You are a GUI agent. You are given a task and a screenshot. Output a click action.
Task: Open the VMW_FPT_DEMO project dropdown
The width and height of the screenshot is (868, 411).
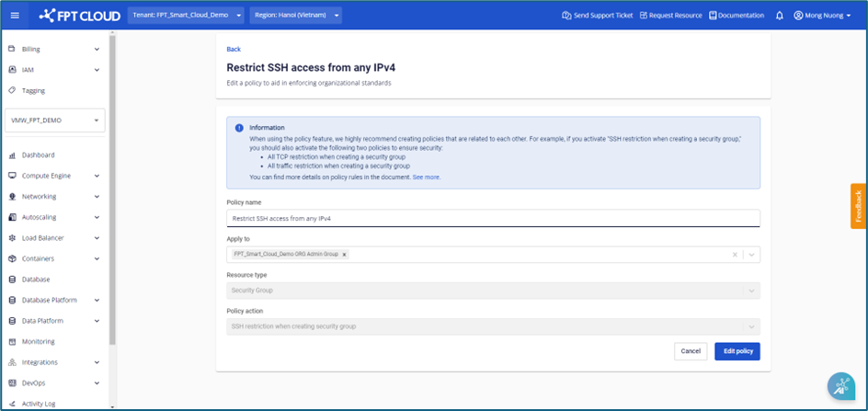coord(55,120)
